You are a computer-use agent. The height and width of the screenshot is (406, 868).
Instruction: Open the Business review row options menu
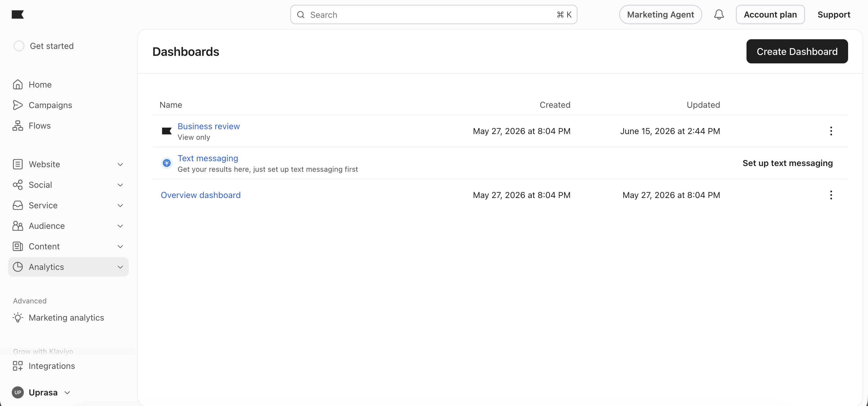[x=831, y=131]
